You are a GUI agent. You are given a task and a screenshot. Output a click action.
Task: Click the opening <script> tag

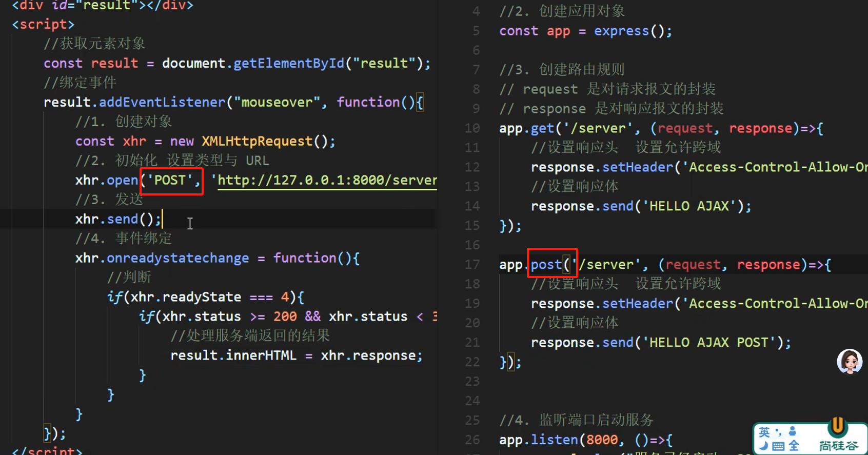[43, 24]
